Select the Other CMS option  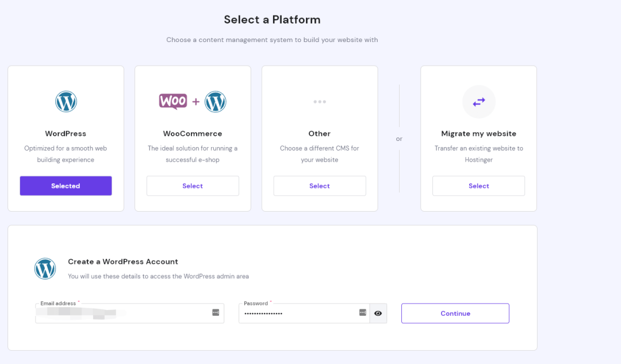point(320,186)
